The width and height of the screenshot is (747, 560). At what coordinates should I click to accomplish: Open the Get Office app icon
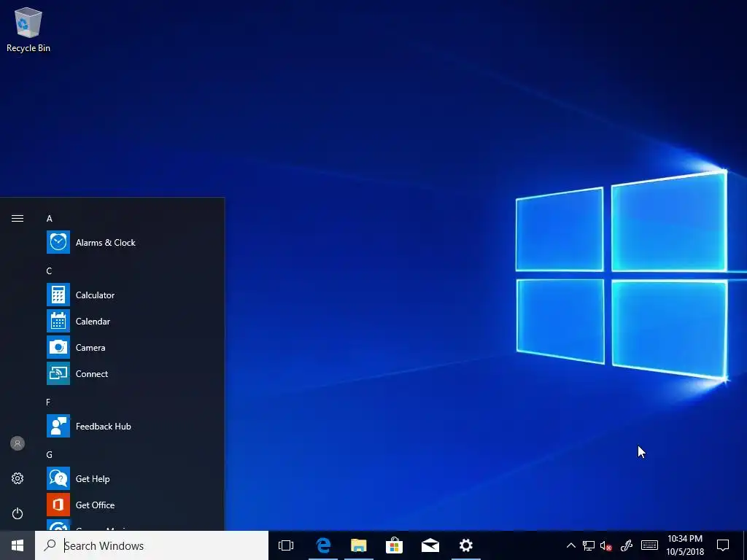click(58, 505)
